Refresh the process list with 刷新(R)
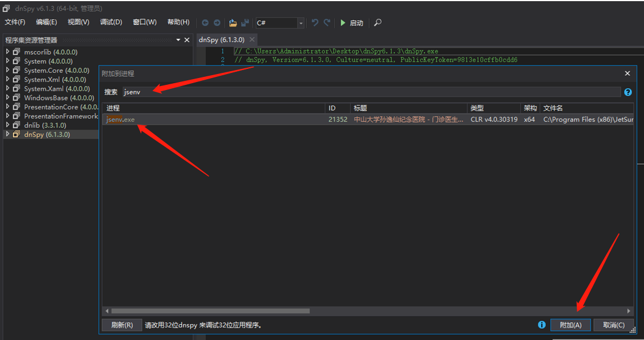Screen dimensions: 644x340 (x=121, y=325)
